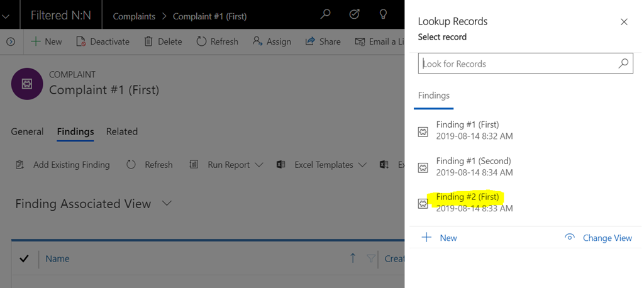Click the lightbulb assistant icon
644x288 pixels.
(x=383, y=15)
